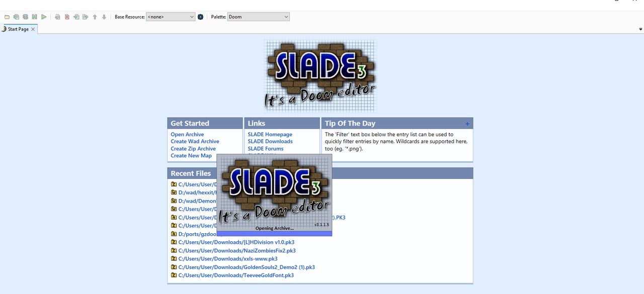This screenshot has width=644, height=294.
Task: Click the Rename Entry toolbar icon
Action: click(57, 17)
